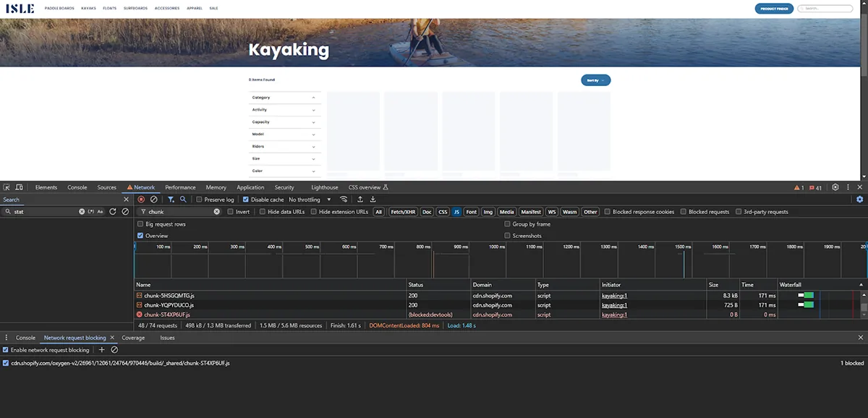Activate the inspect element picker icon
The image size is (868, 418).
7,187
